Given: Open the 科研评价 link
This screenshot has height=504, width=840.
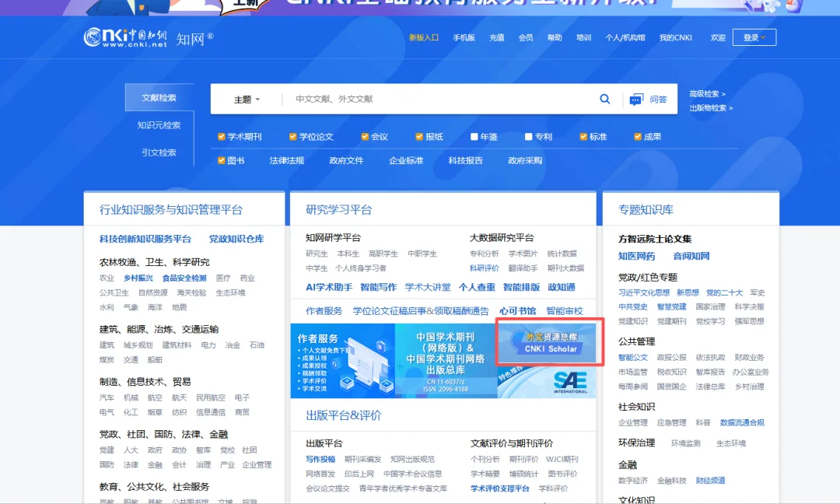Looking at the screenshot, I should 485,268.
